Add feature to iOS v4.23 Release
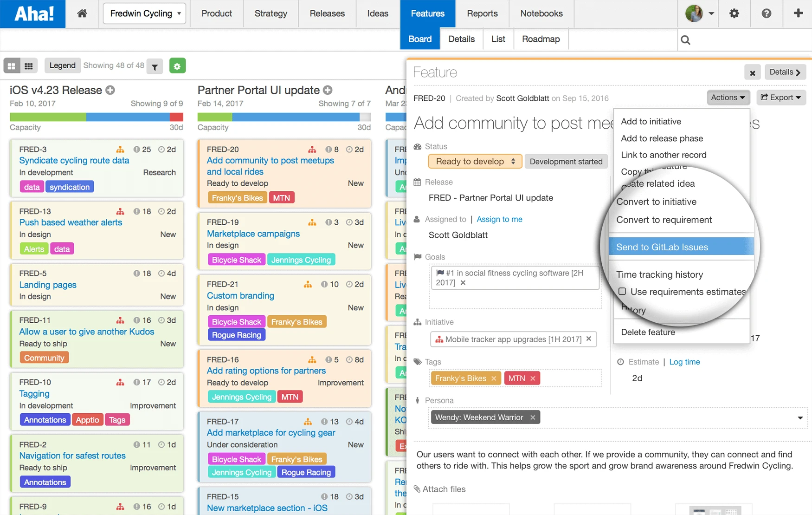Screen dimensions: 812x515 coord(110,90)
